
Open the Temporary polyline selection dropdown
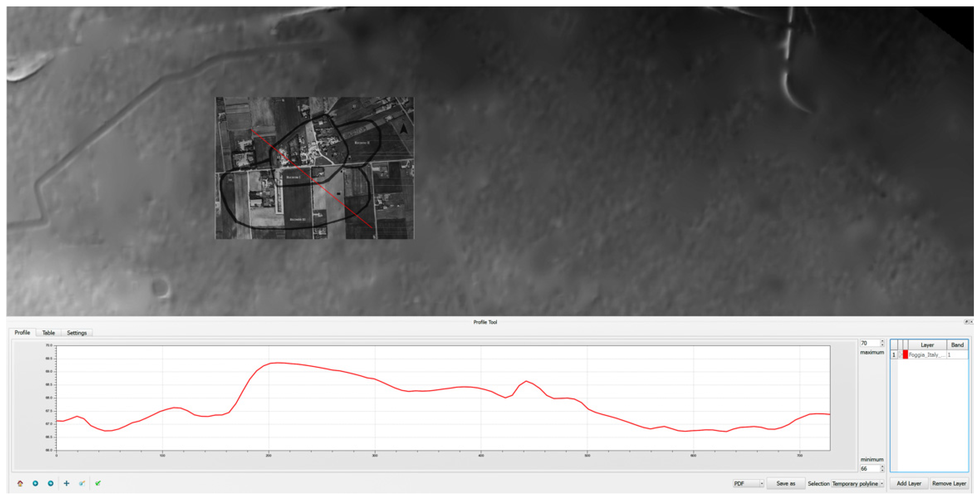click(858, 483)
